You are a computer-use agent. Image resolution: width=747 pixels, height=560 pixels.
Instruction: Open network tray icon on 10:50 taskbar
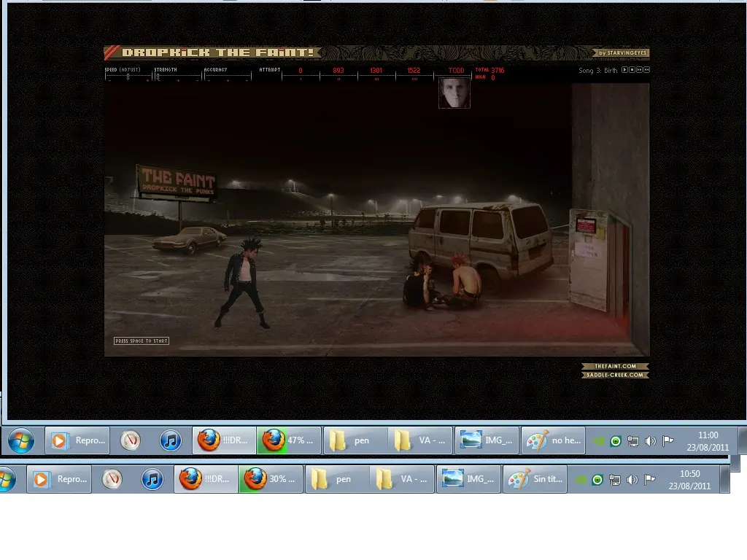coord(615,480)
